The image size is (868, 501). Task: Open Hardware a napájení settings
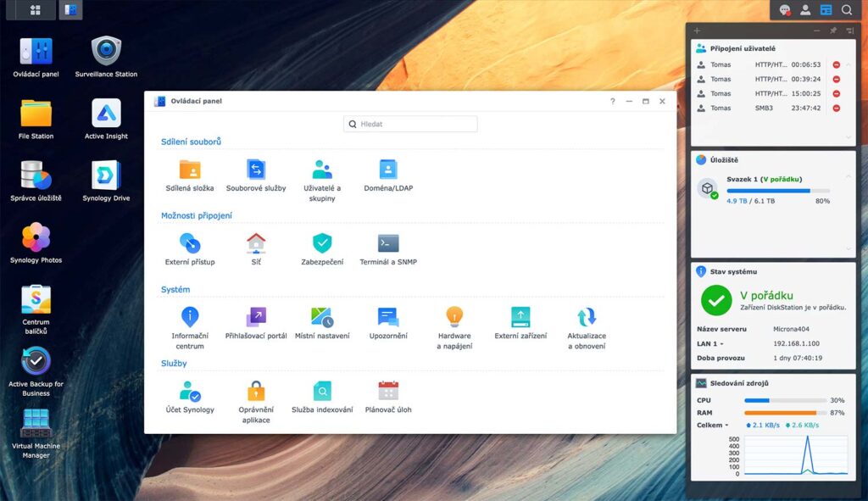click(454, 329)
